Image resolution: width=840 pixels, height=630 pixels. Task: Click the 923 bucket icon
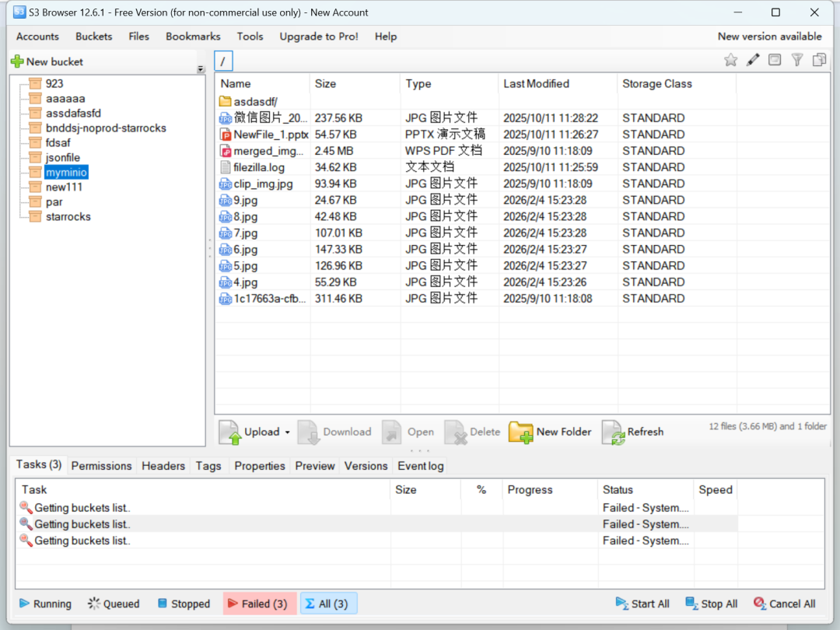coord(35,83)
